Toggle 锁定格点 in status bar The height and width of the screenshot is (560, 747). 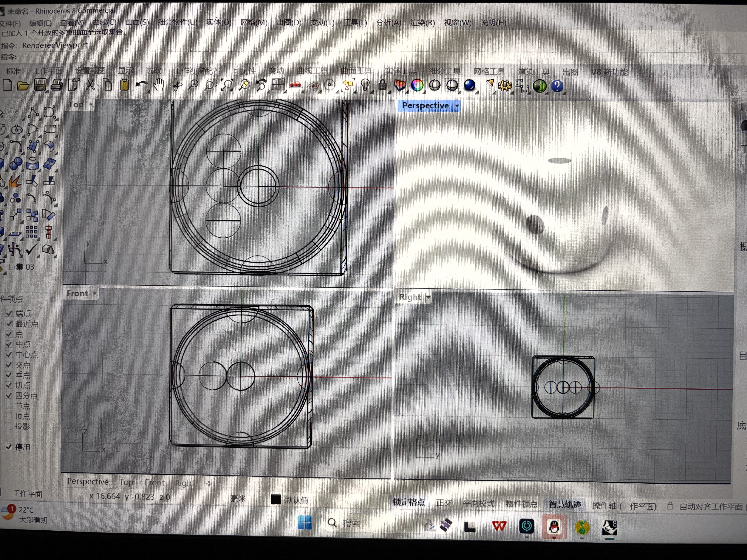point(409,502)
